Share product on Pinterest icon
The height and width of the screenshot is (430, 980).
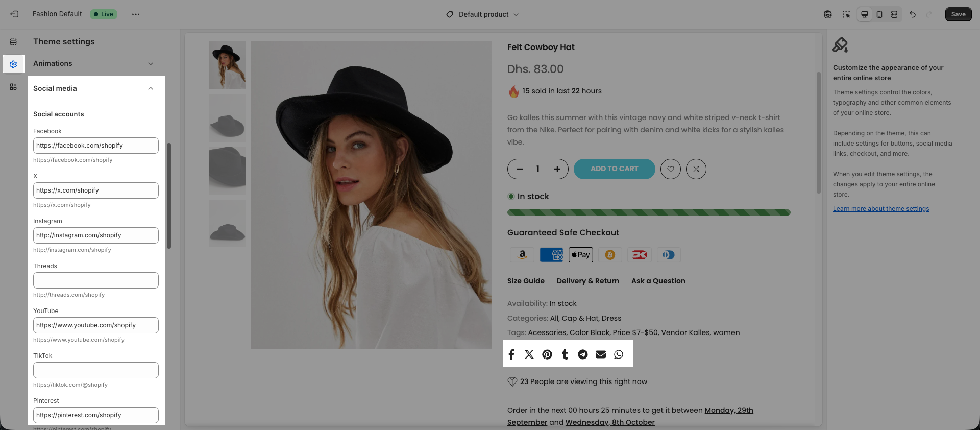pos(547,354)
